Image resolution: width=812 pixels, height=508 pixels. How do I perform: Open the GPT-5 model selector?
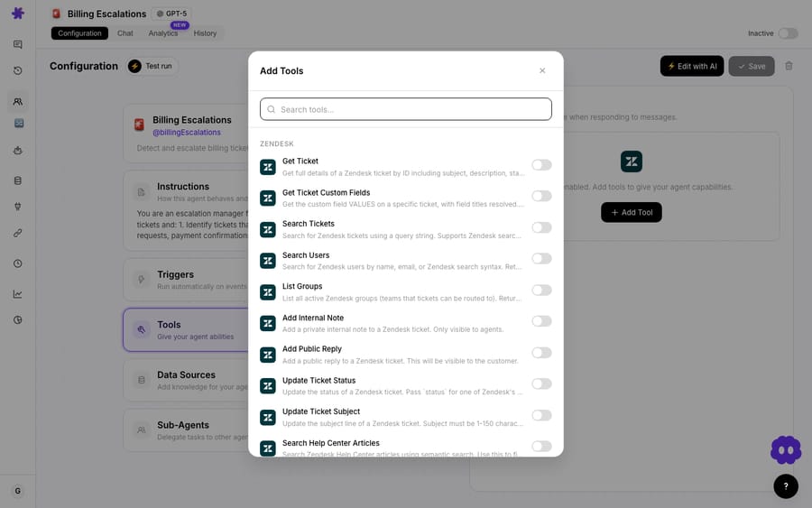(x=171, y=14)
